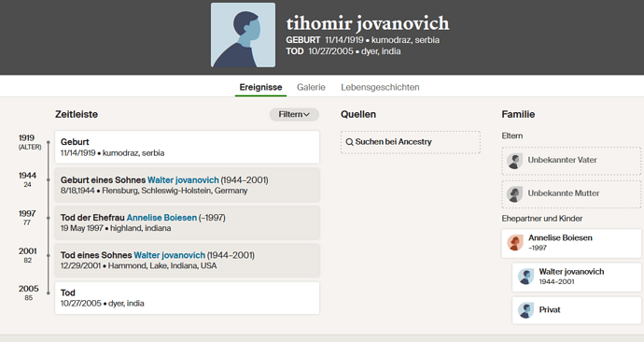Screen dimensions: 644x342
Task: Select the Ereignisse tab
Action: (260, 87)
